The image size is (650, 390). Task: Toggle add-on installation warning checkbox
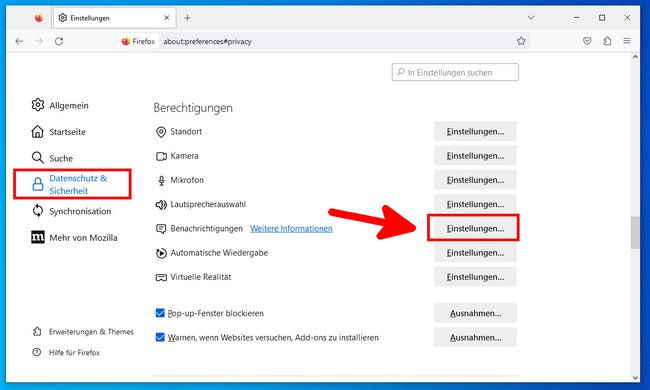click(x=160, y=337)
